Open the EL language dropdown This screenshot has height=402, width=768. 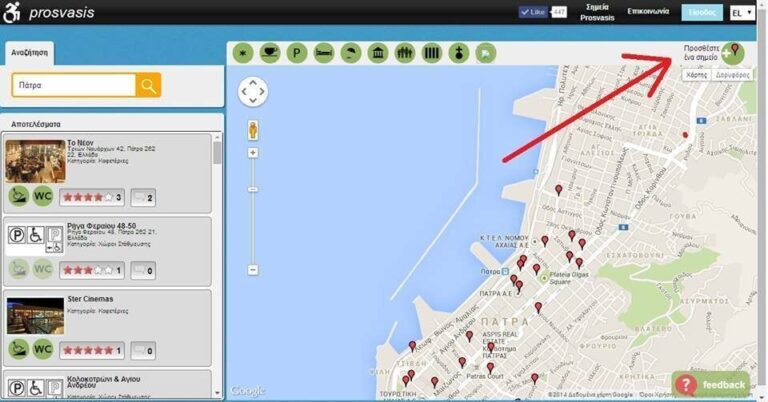742,13
